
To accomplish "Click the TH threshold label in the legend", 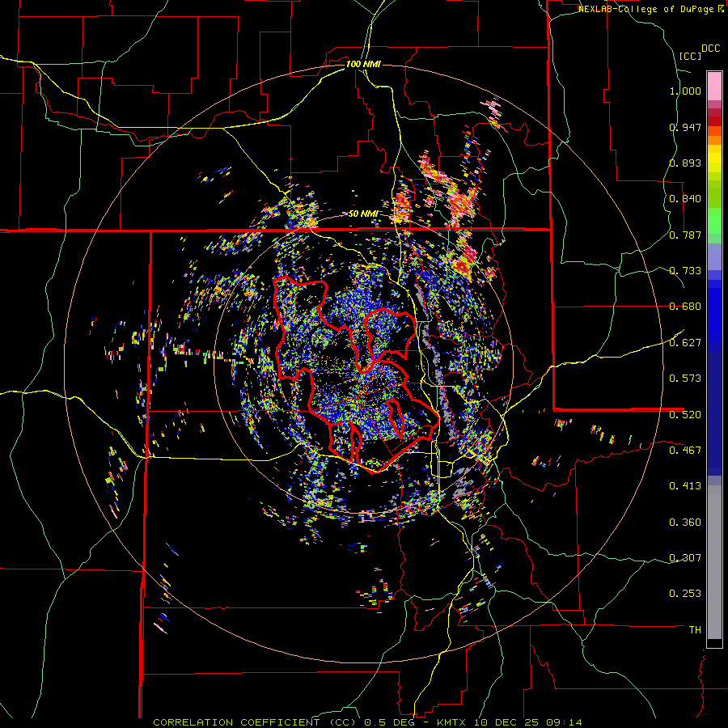I will [x=695, y=630].
